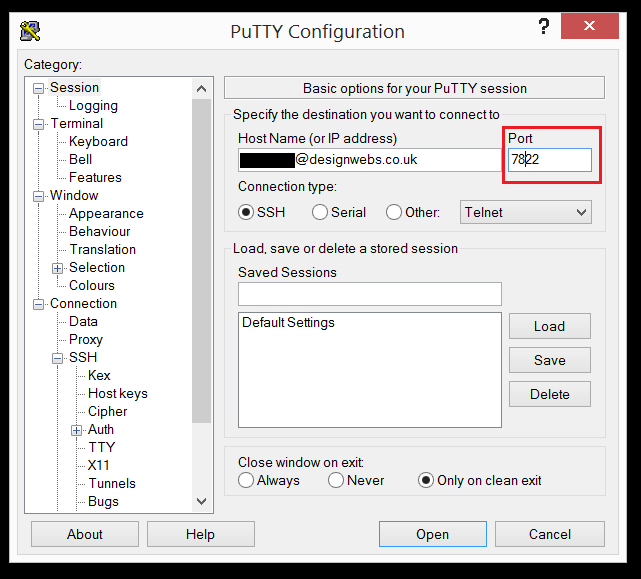Image resolution: width=641 pixels, height=579 pixels.
Task: Expand the Selection tree node
Action: [x=58, y=268]
